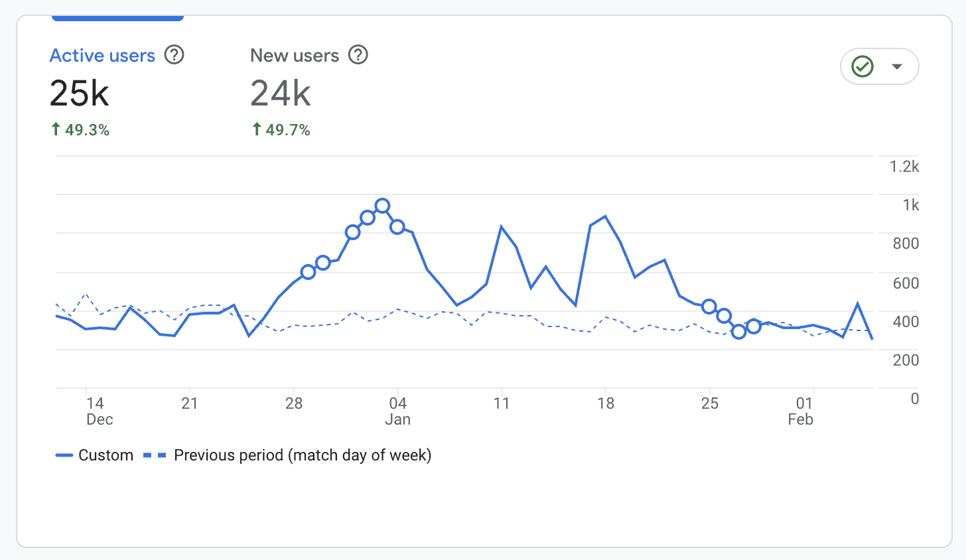Click the green up arrow beside 49.3%
This screenshot has width=966, height=560.
[56, 129]
